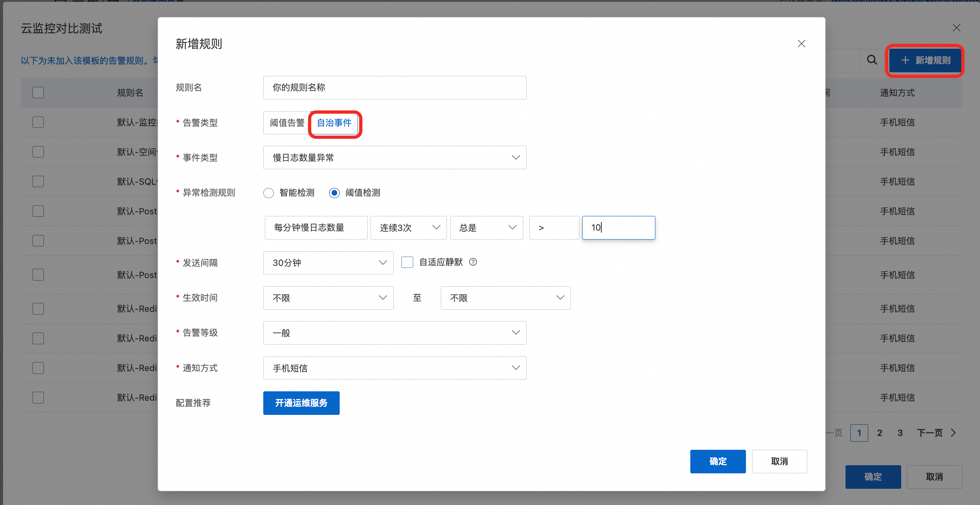Click the blue 新增规则 plus button
The height and width of the screenshot is (505, 980).
click(925, 60)
